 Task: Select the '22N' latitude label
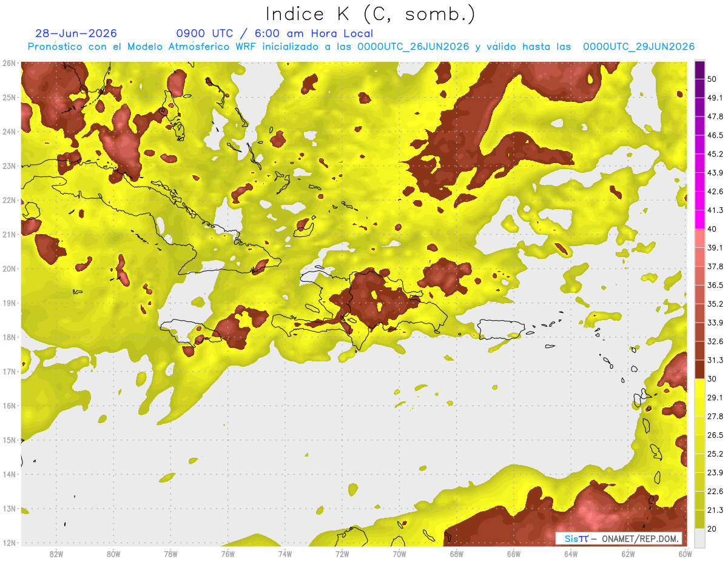pyautogui.click(x=8, y=200)
